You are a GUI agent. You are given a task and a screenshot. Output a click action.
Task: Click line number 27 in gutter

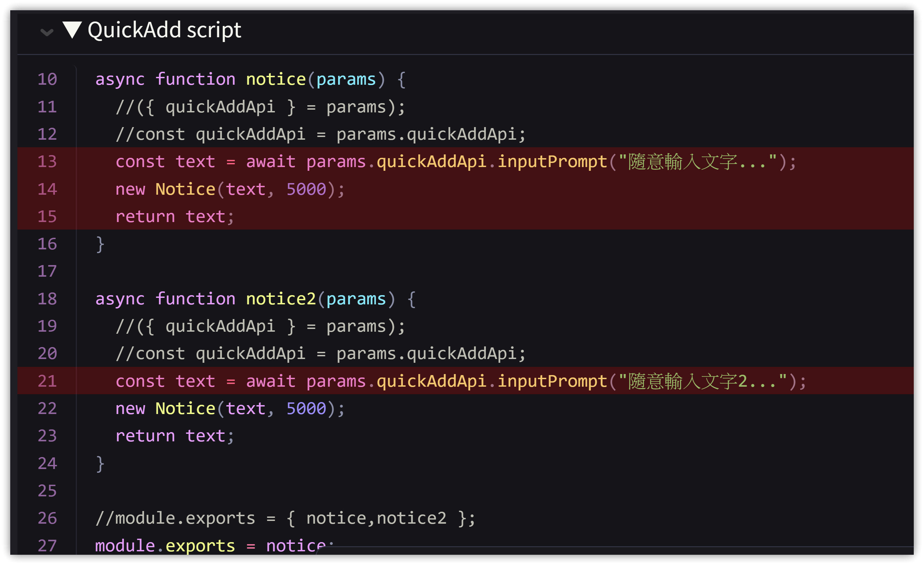coord(47,546)
